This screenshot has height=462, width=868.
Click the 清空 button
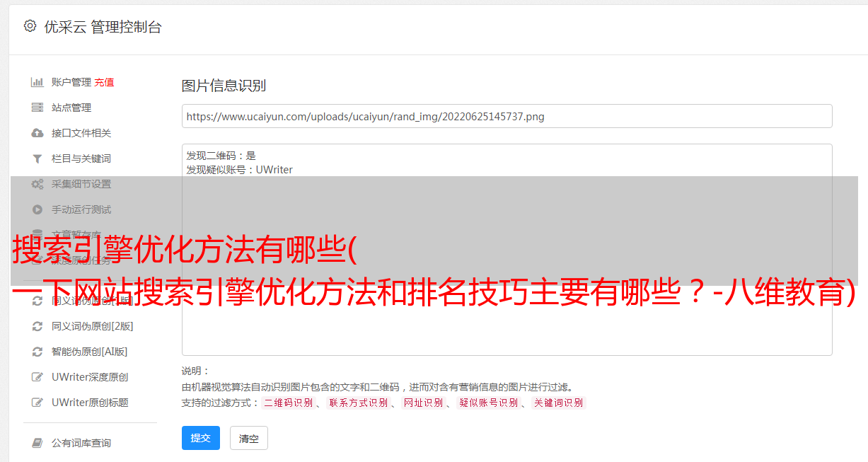coord(249,439)
